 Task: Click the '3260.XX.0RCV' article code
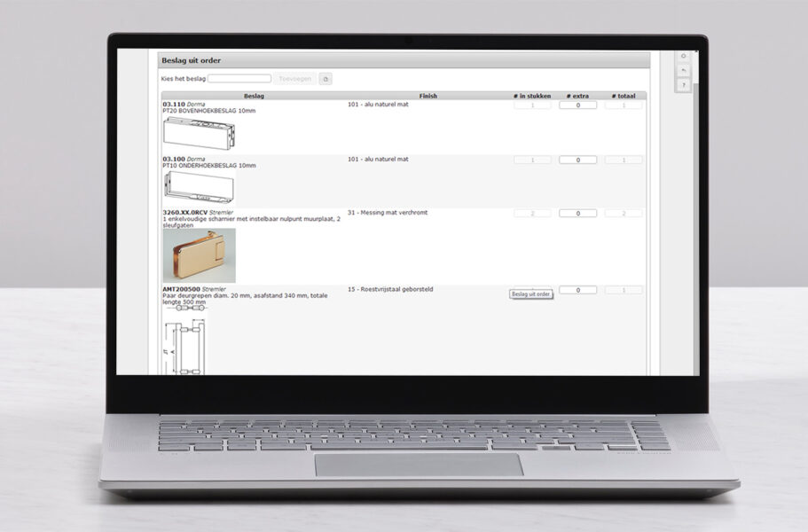[185, 212]
